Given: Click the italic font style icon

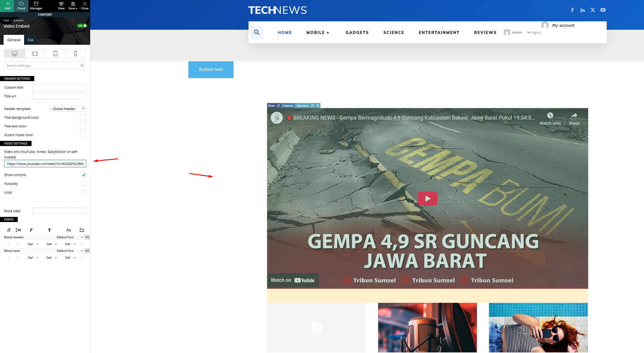Looking at the screenshot, I should tap(31, 230).
